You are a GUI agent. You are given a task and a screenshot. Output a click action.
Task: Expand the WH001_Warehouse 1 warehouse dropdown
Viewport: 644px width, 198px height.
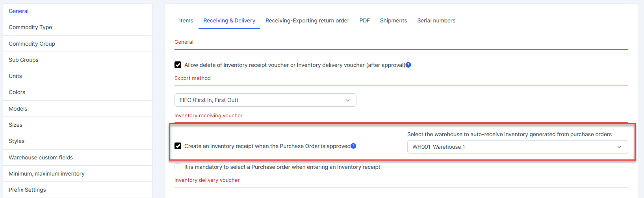(517, 147)
